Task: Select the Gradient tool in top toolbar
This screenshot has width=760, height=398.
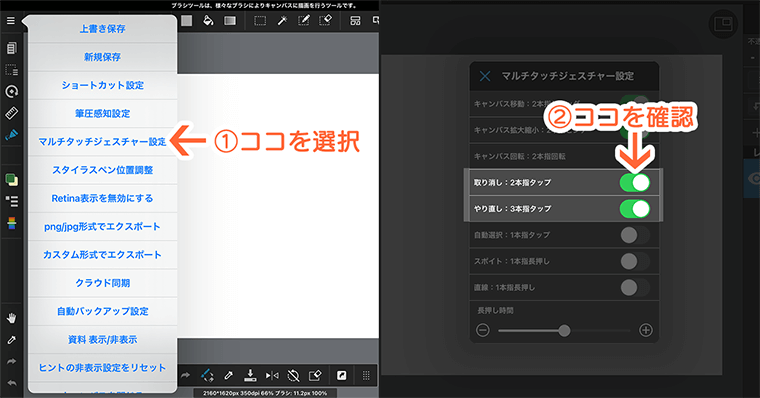Action: pyautogui.click(x=230, y=20)
